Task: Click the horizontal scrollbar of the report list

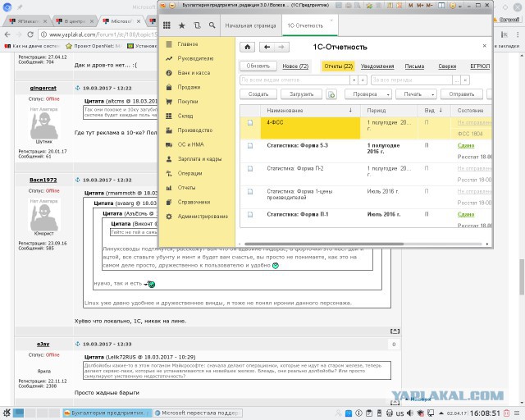Action: [324, 244]
